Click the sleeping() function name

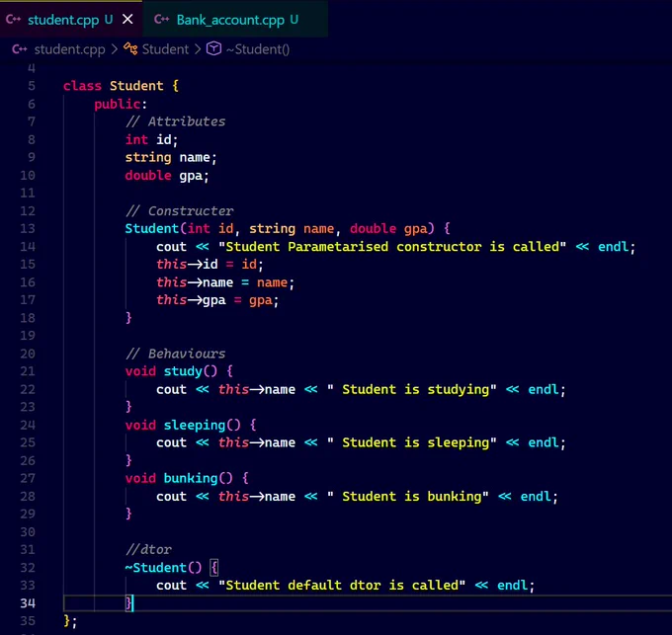pyautogui.click(x=194, y=426)
